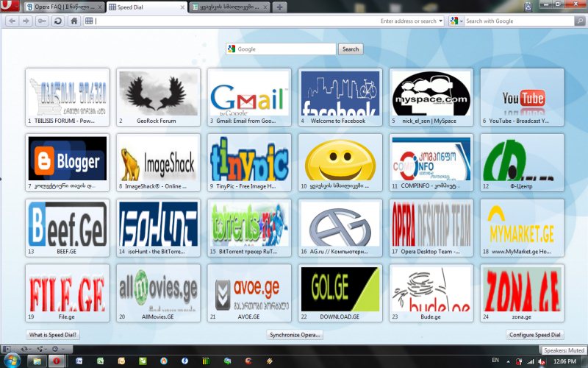Add a new tab with the plus button
The width and height of the screenshot is (588, 368).
[x=279, y=7]
